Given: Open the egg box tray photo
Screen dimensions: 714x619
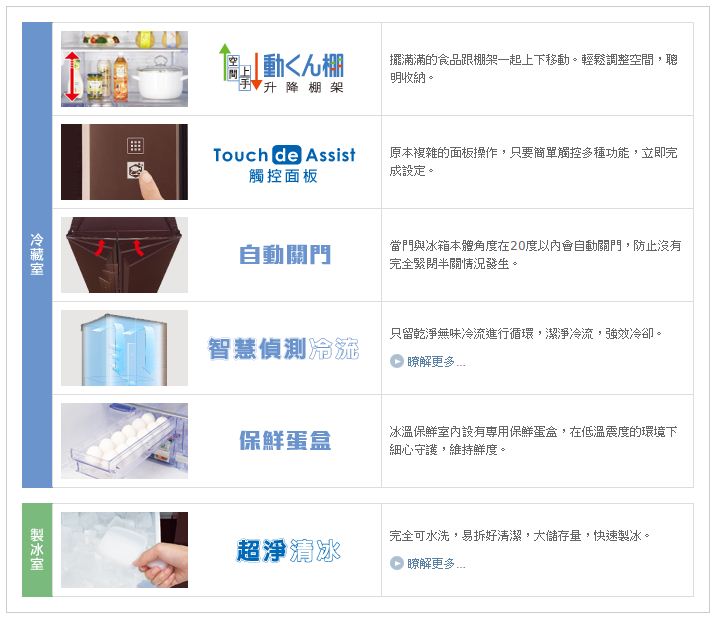Looking at the screenshot, I should 124,440.
